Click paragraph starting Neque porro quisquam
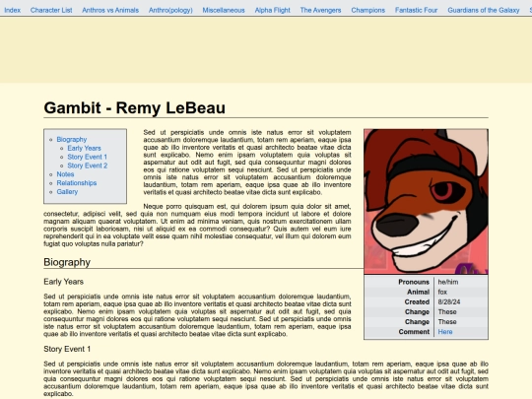The width and height of the screenshot is (532, 399). coord(197,225)
